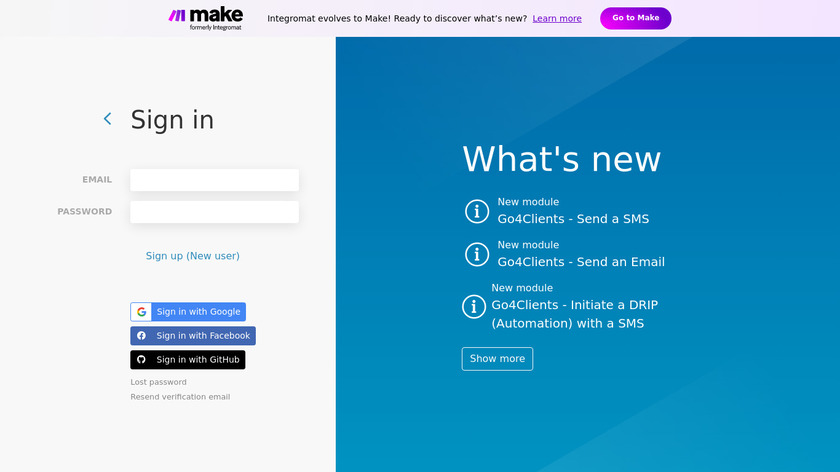Click the What's new heading
The height and width of the screenshot is (472, 840).
pyautogui.click(x=561, y=159)
